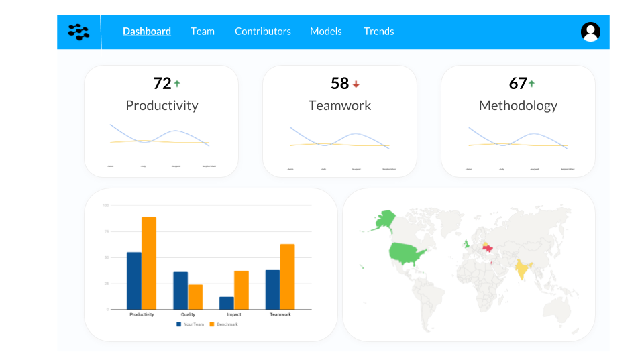Open the user profile avatar
The width and height of the screenshot is (644, 362).
pyautogui.click(x=590, y=32)
